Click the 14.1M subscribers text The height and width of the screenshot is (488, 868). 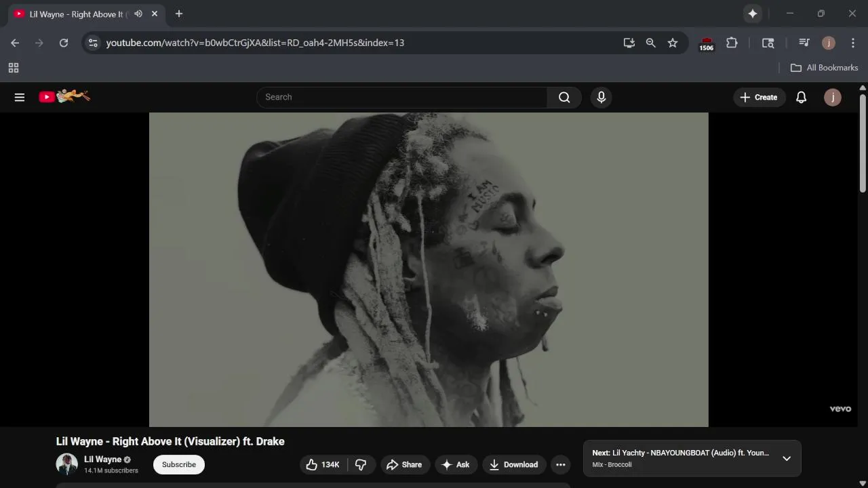111,470
